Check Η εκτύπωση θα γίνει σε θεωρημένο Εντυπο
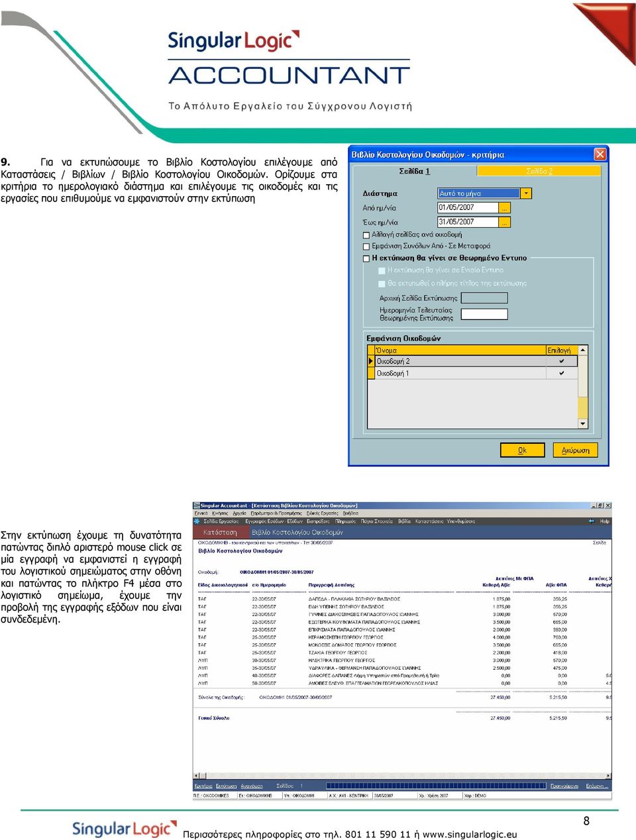 coord(366,258)
